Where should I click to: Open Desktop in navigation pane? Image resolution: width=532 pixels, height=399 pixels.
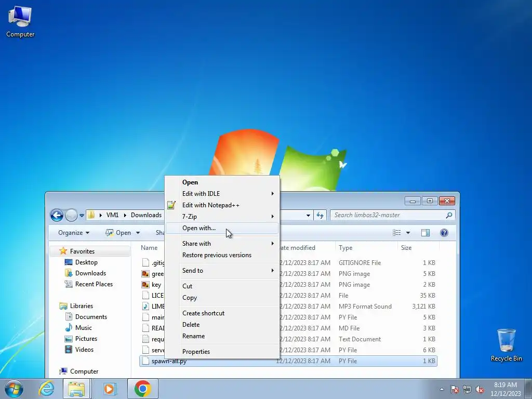[86, 262]
